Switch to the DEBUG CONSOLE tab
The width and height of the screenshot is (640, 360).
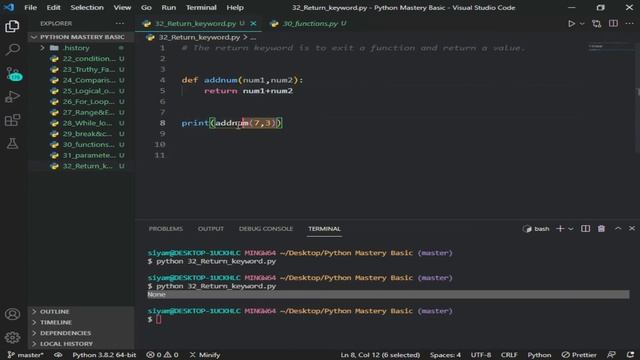point(266,229)
